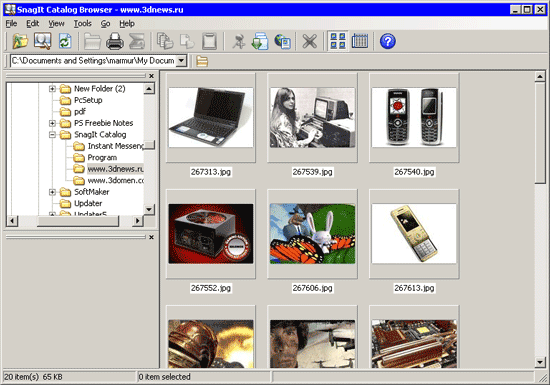The image size is (550, 385).
Task: Collapse the SnagIt Catalog node
Action: pos(52,135)
